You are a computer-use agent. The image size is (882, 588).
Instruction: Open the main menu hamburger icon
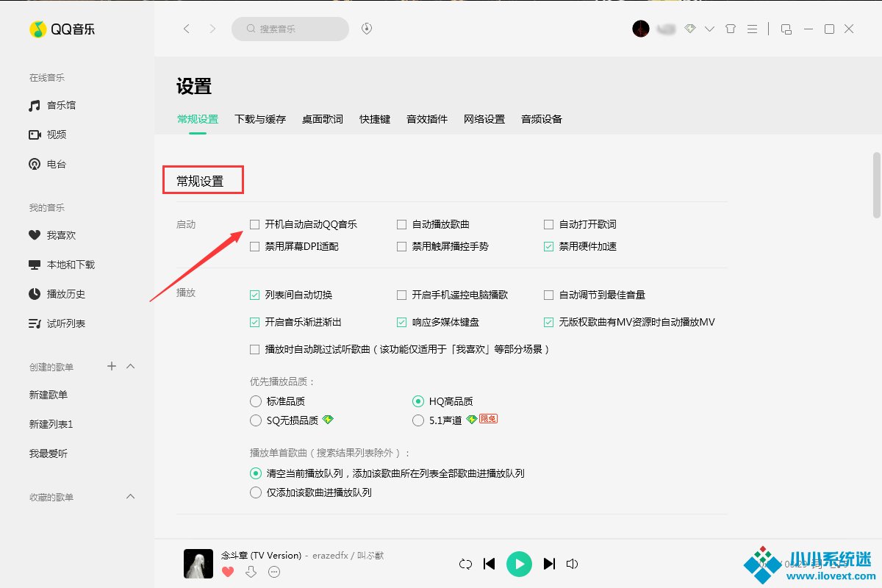(x=752, y=29)
